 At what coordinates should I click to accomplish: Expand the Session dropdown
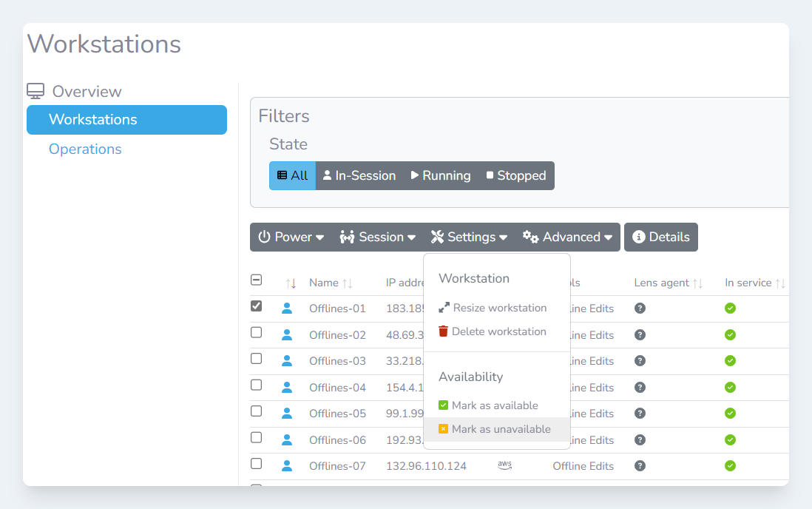click(377, 237)
